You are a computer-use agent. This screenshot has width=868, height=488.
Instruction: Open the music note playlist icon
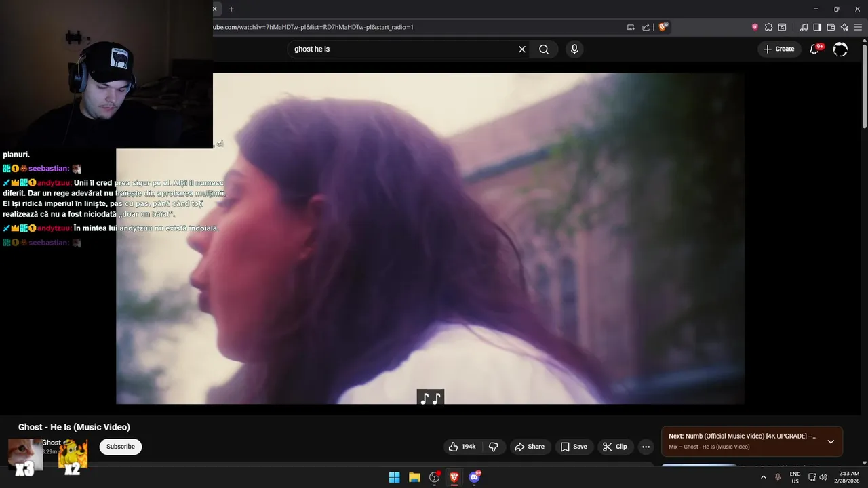click(804, 27)
